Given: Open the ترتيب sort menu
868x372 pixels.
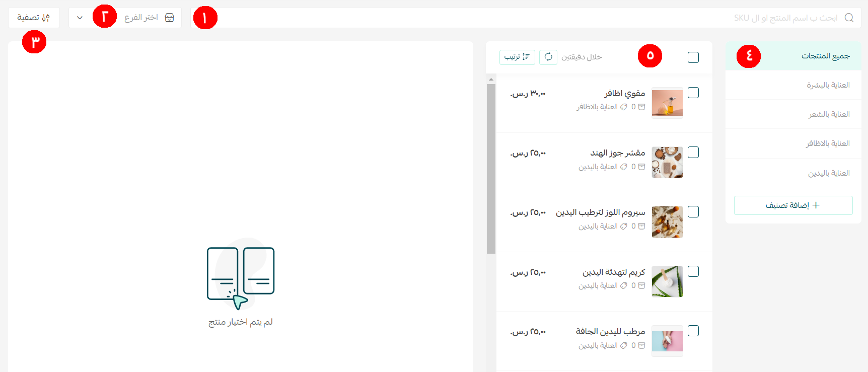Looking at the screenshot, I should tap(517, 57).
